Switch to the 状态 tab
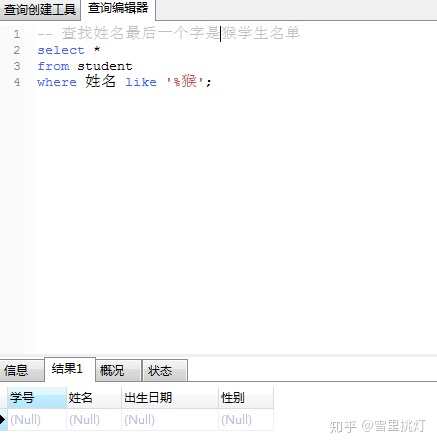437x446 pixels. point(165,370)
